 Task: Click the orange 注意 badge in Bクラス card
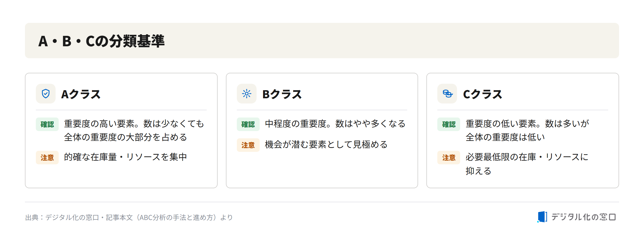[248, 145]
